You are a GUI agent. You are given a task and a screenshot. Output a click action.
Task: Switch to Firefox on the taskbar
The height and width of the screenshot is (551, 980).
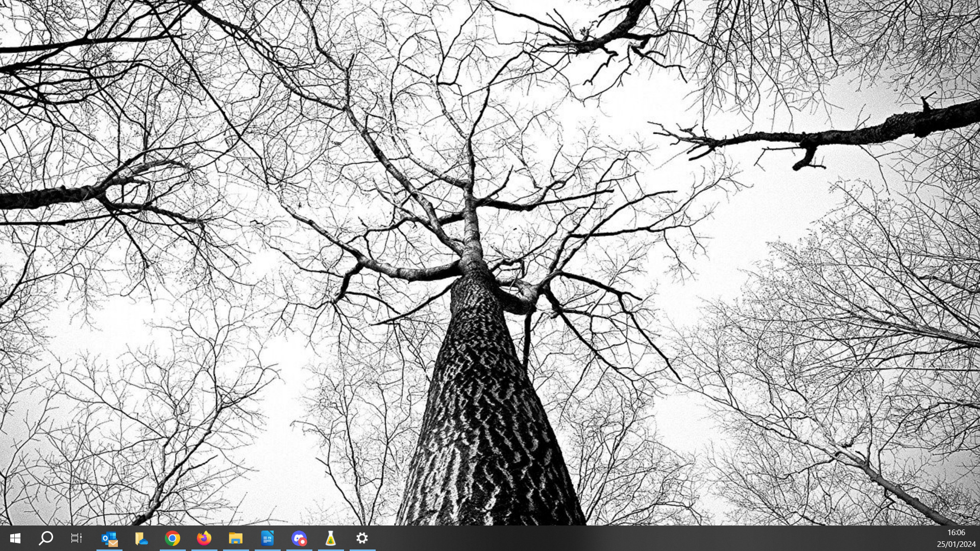click(204, 538)
